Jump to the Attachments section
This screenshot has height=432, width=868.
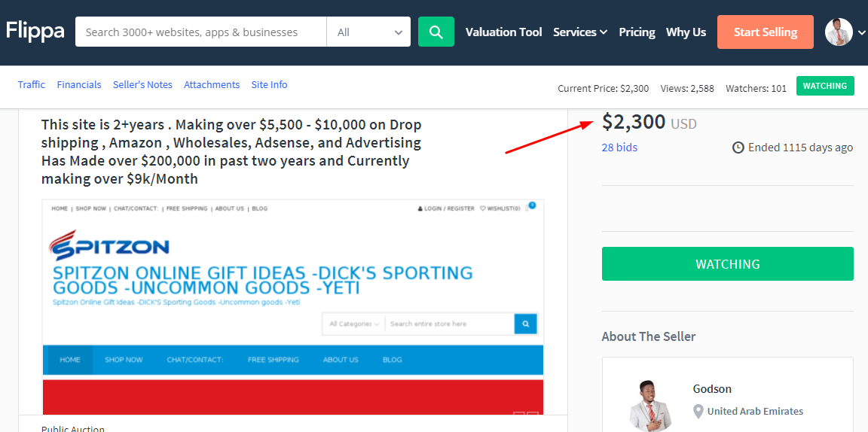(x=212, y=84)
